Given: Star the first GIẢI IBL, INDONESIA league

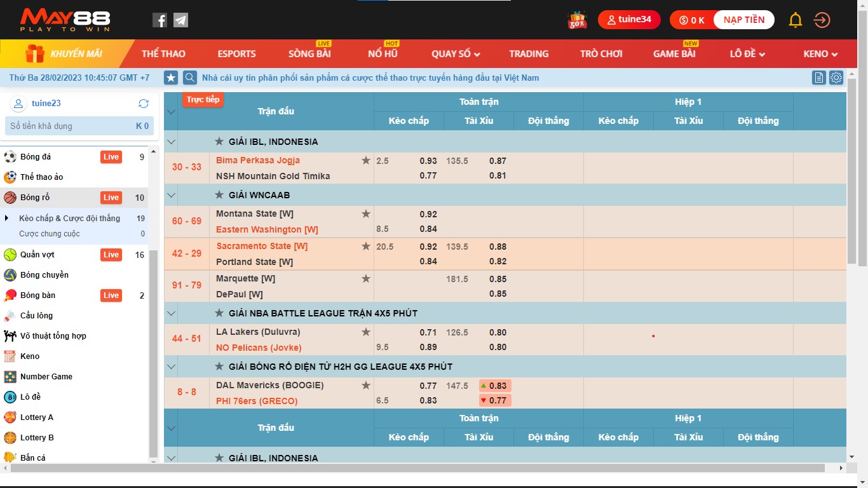Looking at the screenshot, I should tap(219, 141).
